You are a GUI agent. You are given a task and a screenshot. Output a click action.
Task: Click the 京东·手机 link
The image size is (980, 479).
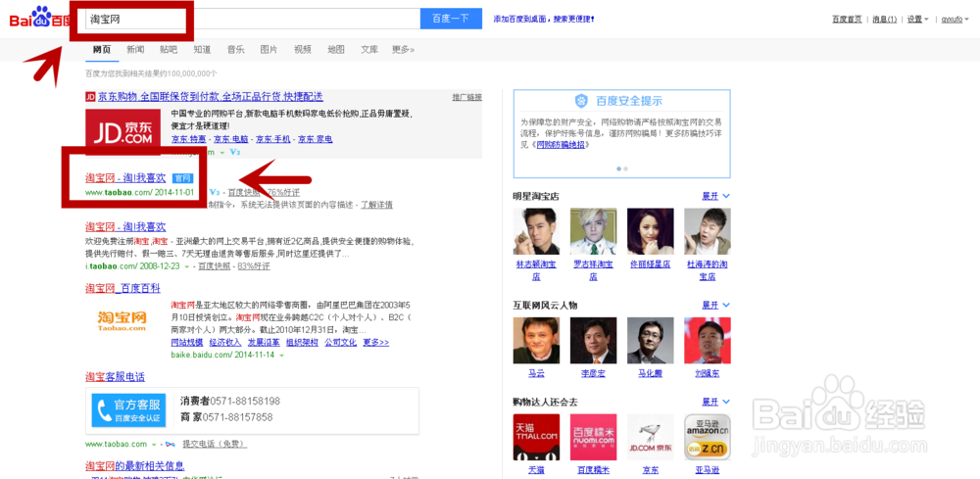point(273,139)
